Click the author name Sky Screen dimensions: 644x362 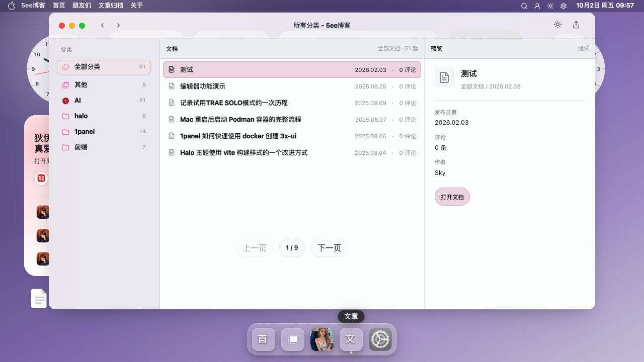(x=440, y=172)
